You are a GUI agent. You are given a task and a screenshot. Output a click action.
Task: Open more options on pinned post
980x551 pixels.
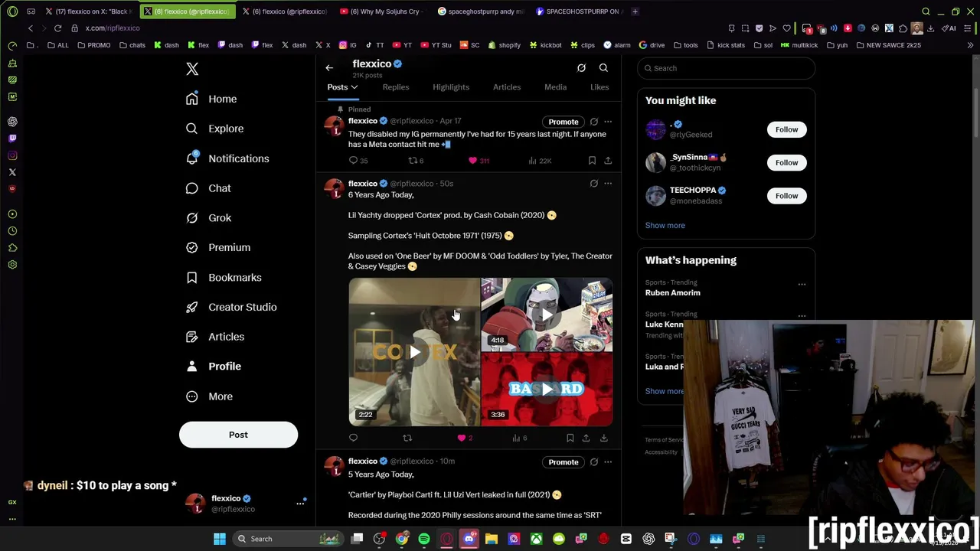coord(608,122)
